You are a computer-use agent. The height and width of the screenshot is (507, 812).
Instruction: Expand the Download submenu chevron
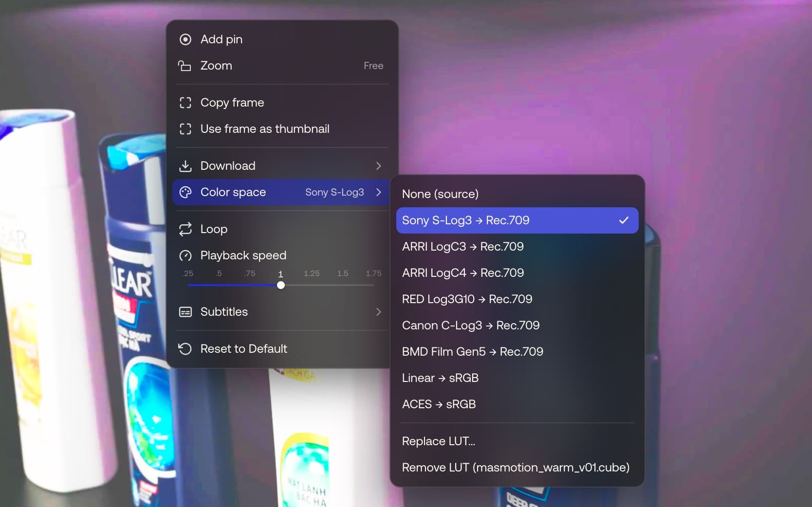(378, 166)
